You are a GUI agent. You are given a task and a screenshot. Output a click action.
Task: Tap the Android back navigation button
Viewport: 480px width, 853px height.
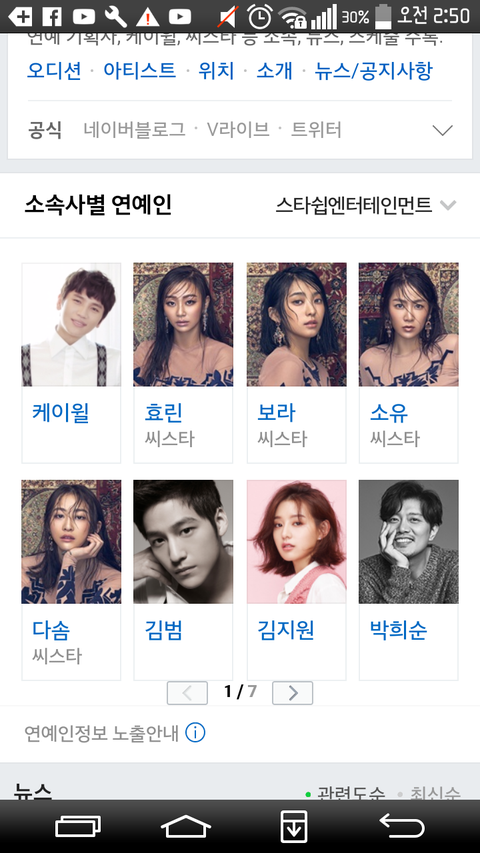tap(402, 826)
